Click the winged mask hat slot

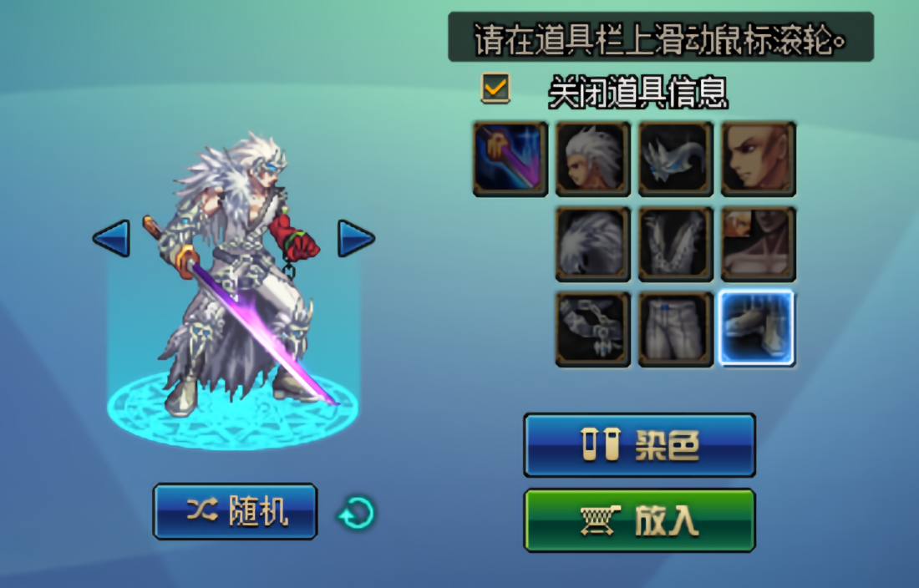(x=676, y=159)
